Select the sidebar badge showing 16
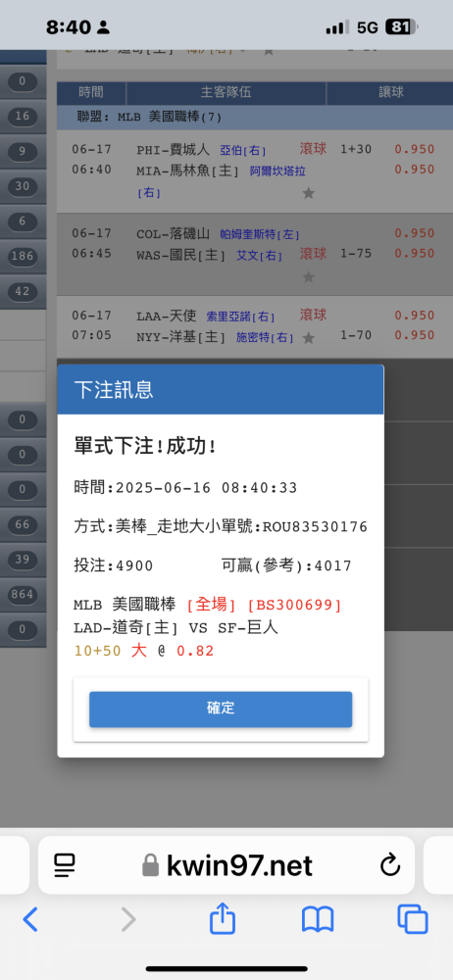This screenshot has width=453, height=980. point(23,116)
